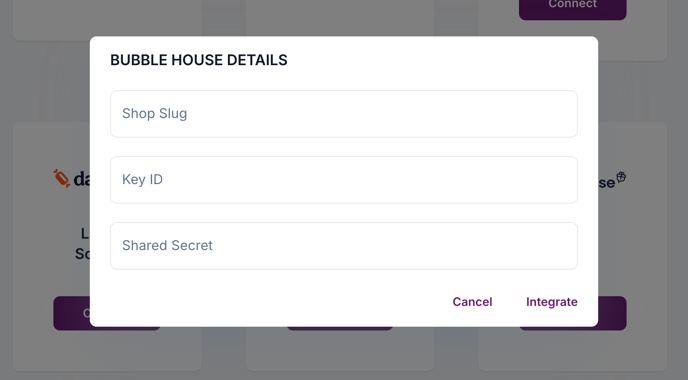688x380 pixels.
Task: Click the dimmed Connect button at top
Action: 573,9
